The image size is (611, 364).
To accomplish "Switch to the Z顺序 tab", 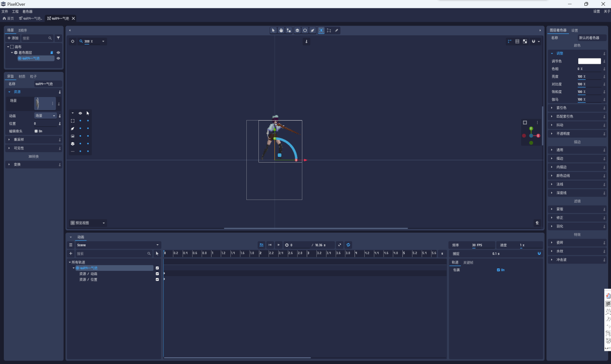I will coord(23,30).
